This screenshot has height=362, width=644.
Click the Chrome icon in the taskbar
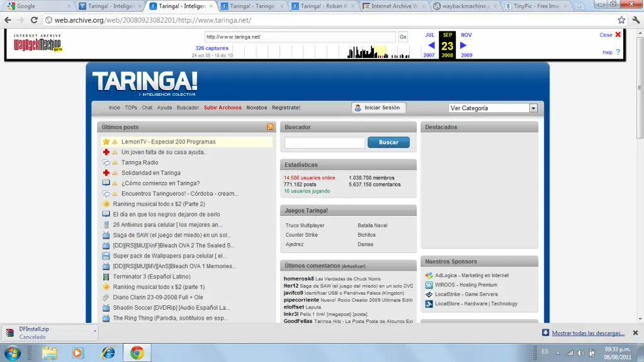(x=137, y=353)
